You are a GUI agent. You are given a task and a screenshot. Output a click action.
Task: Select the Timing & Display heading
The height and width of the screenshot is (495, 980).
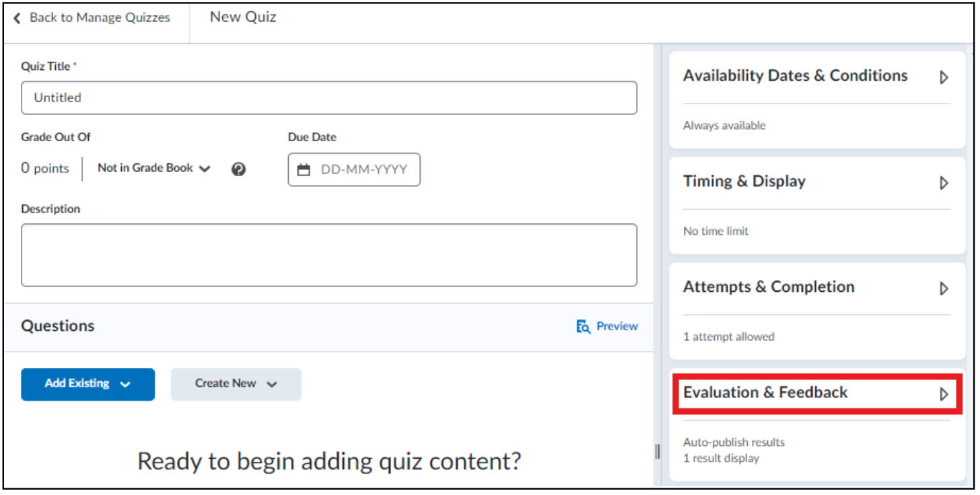pos(744,182)
